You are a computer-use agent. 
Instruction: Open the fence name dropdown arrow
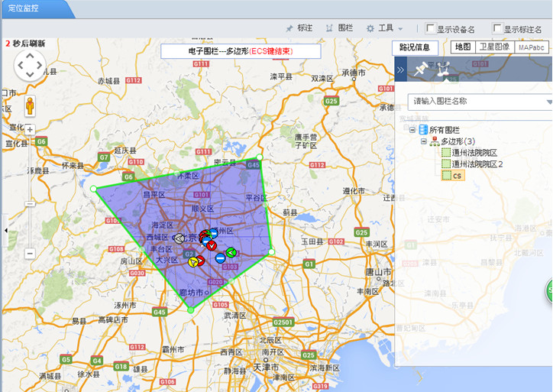(548, 101)
